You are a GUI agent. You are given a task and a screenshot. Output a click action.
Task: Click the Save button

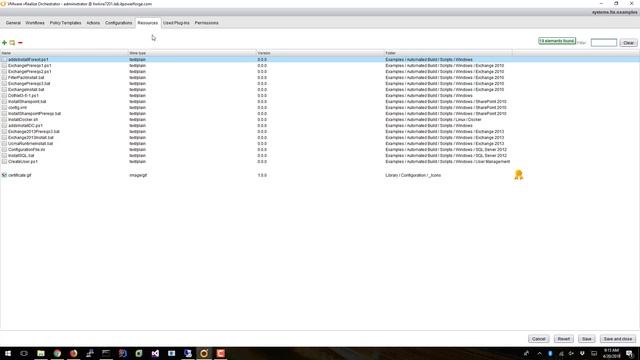pos(587,339)
